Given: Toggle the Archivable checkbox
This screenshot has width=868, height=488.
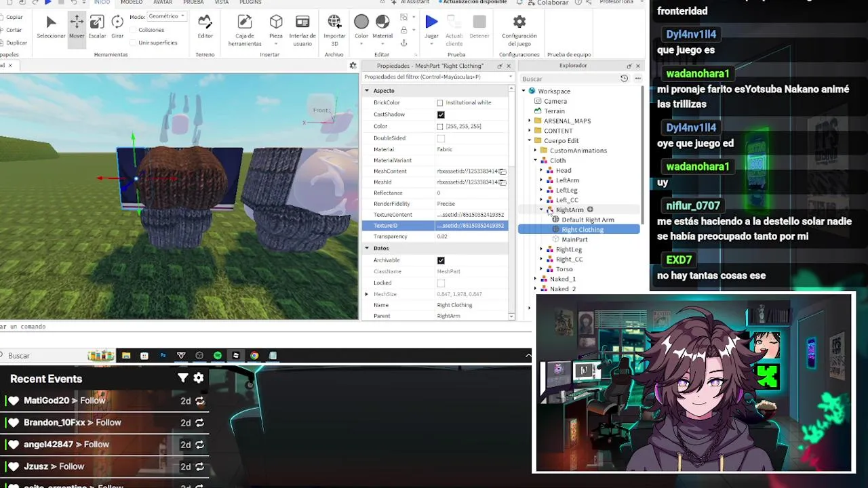Looking at the screenshot, I should click(441, 260).
